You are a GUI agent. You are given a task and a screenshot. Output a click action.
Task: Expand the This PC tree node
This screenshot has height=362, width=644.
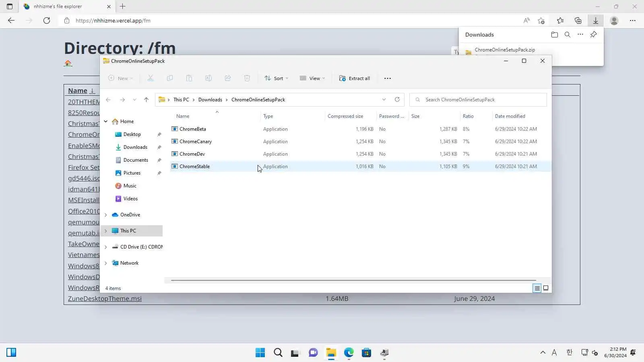pyautogui.click(x=106, y=231)
